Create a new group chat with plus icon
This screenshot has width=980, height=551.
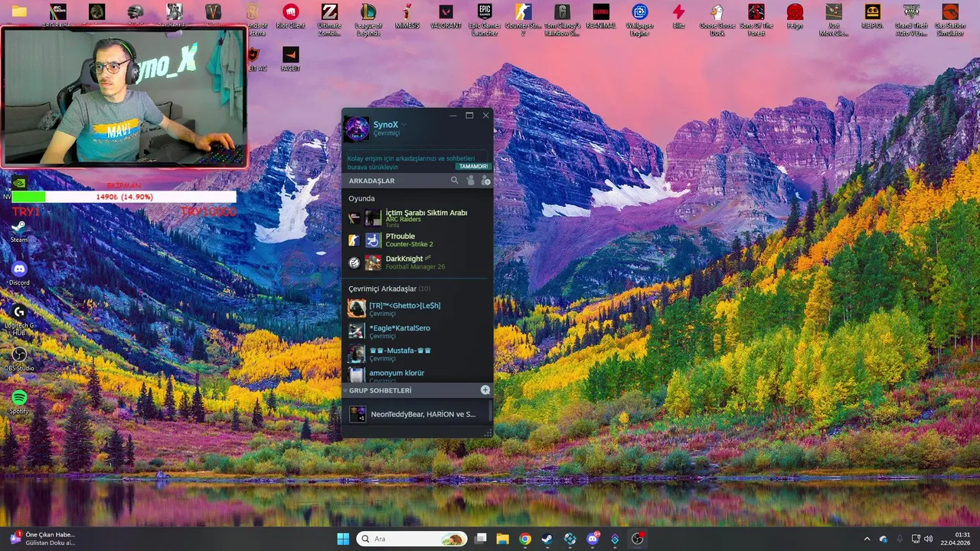485,390
